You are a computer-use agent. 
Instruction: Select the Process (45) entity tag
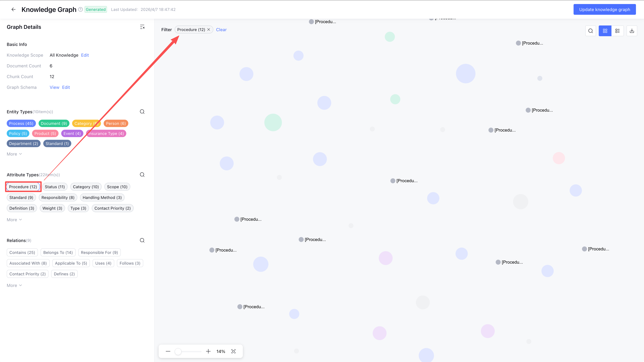(x=21, y=123)
